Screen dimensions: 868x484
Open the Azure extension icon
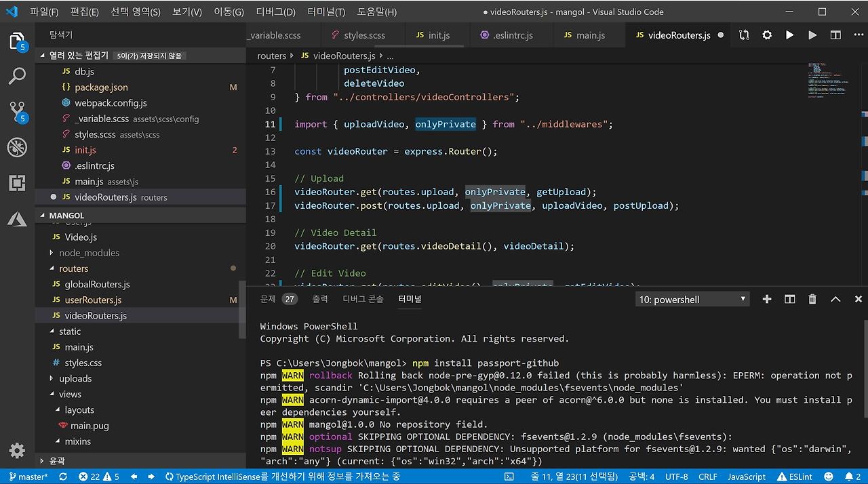pos(17,218)
